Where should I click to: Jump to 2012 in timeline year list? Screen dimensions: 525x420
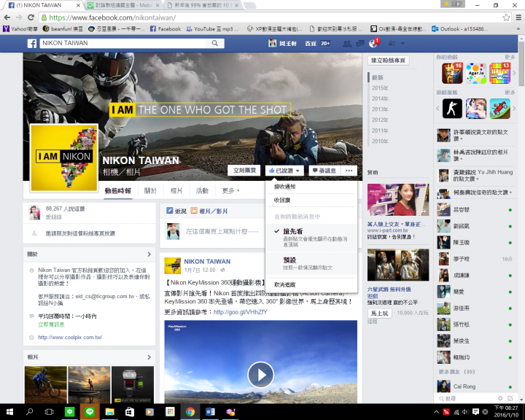click(380, 120)
